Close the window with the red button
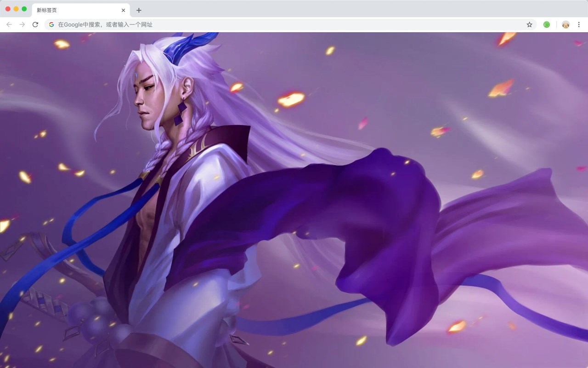Screen dimensions: 588x368 click(x=8, y=9)
